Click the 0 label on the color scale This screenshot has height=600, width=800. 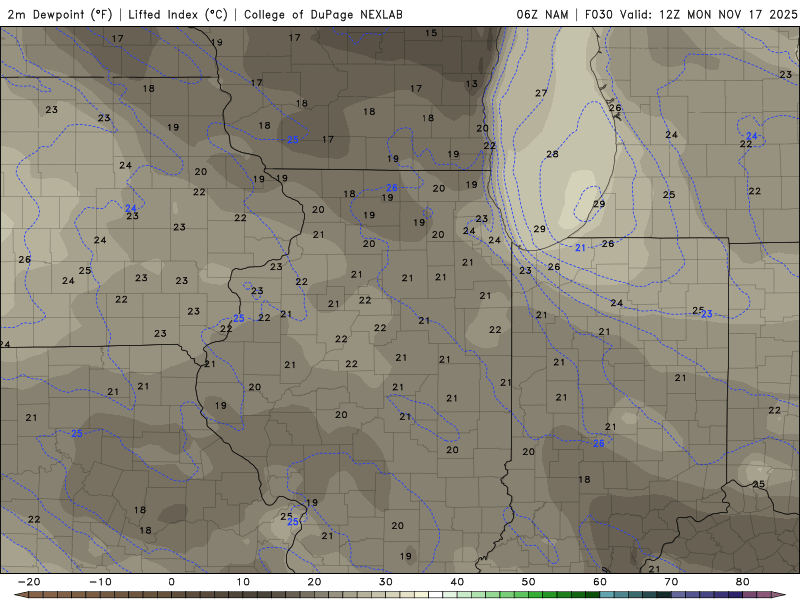pyautogui.click(x=171, y=582)
